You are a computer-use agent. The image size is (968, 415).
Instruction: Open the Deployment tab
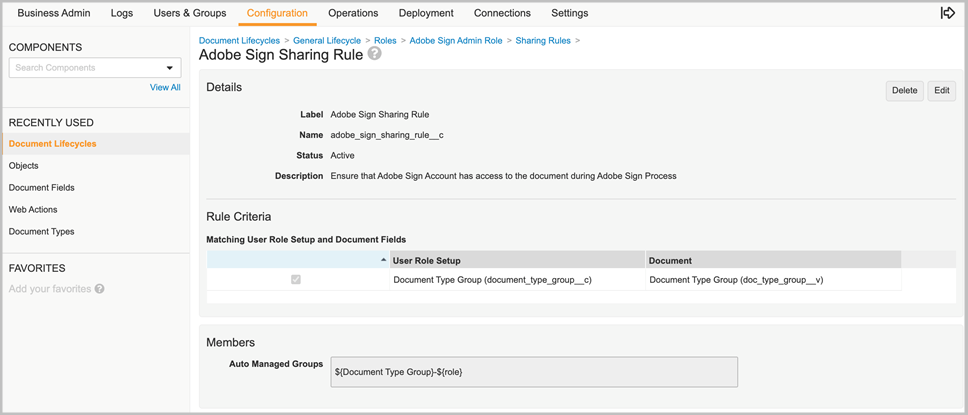click(x=426, y=13)
